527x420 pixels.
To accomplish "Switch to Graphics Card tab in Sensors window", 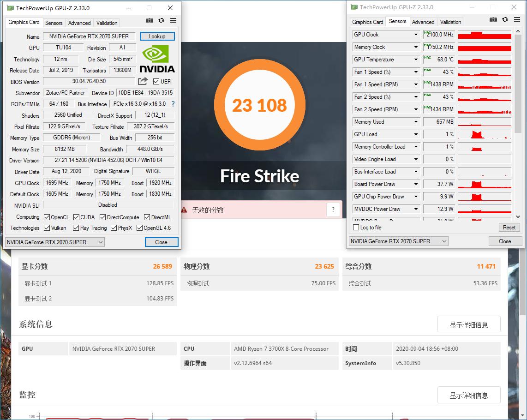I will point(367,22).
